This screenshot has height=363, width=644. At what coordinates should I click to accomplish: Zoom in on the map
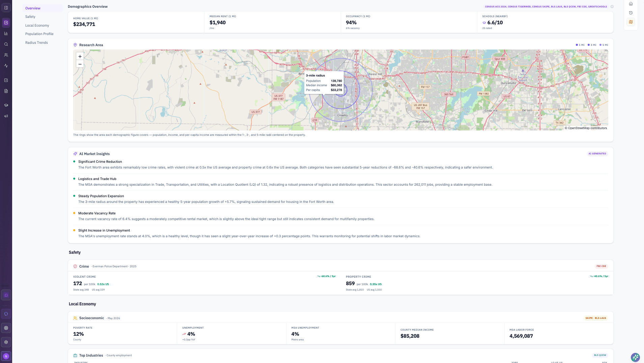(80, 56)
